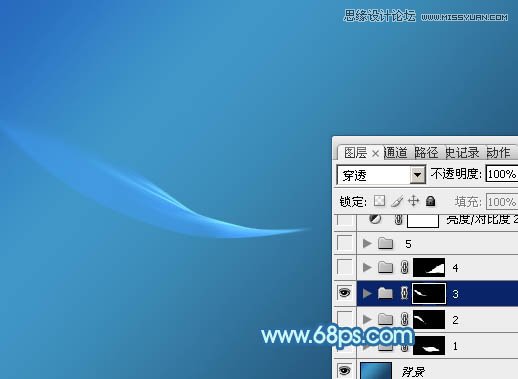Open the 穿透 blend mode dropdown arrow
This screenshot has width=518, height=379.
[x=417, y=174]
